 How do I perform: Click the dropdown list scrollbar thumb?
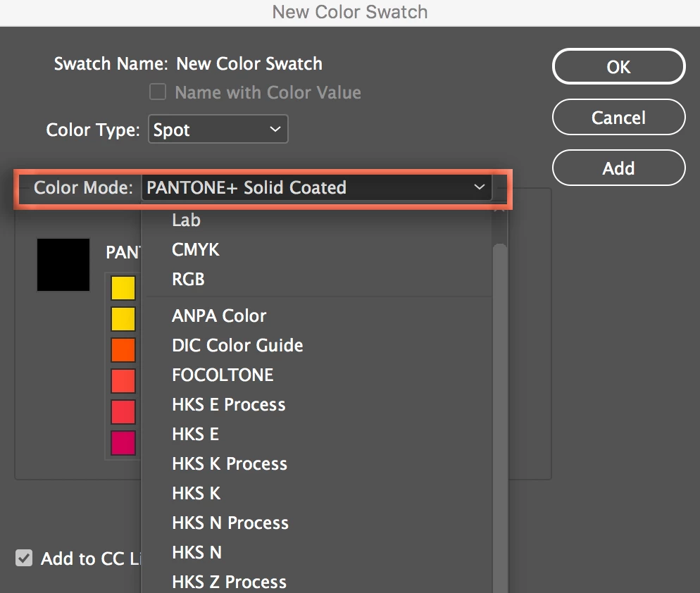point(500,418)
